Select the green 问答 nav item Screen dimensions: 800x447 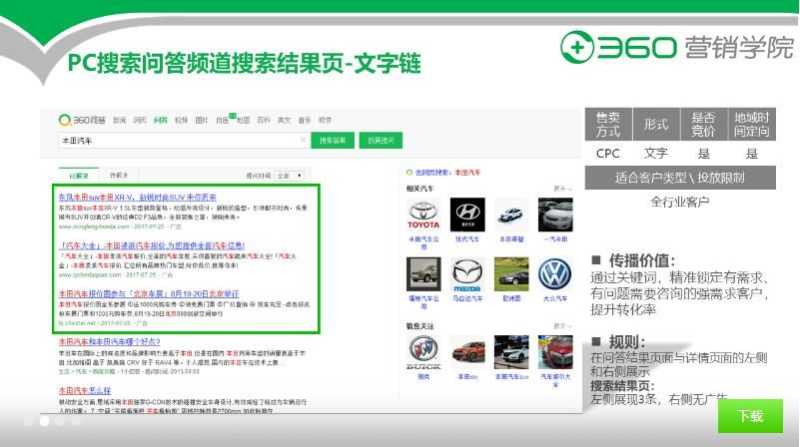[x=160, y=120]
